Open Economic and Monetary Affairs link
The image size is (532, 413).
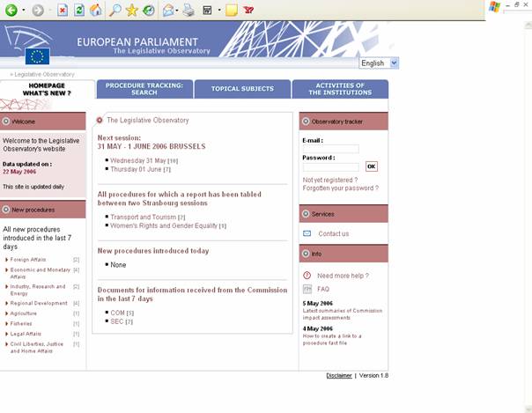click(x=40, y=273)
